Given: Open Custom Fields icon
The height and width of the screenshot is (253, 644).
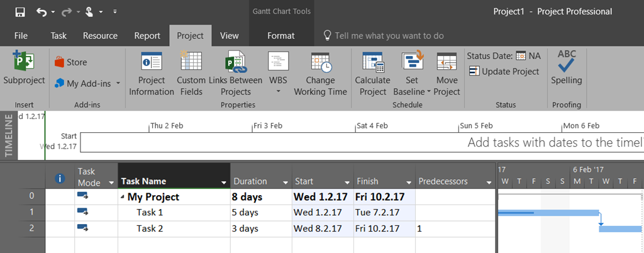Looking at the screenshot, I should click(191, 63).
